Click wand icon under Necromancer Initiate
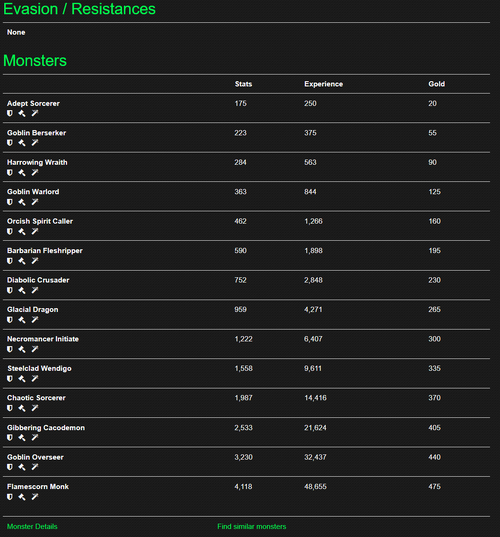The width and height of the screenshot is (500, 537). [35, 349]
